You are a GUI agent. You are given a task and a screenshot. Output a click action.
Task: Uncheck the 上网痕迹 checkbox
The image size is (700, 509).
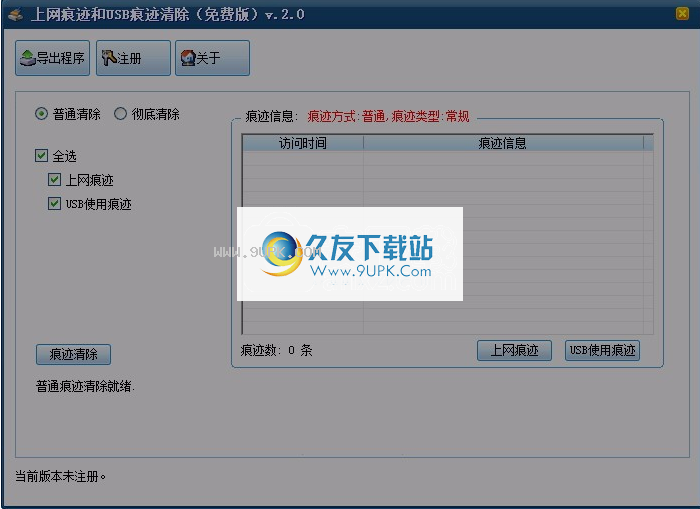(54, 179)
